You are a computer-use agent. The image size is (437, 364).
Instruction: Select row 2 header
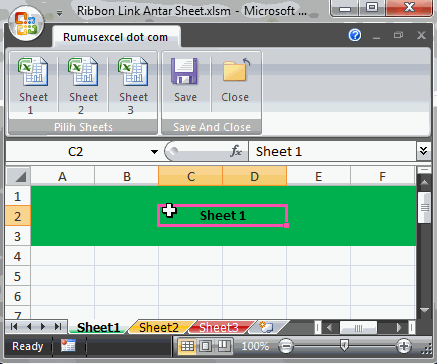click(18, 216)
